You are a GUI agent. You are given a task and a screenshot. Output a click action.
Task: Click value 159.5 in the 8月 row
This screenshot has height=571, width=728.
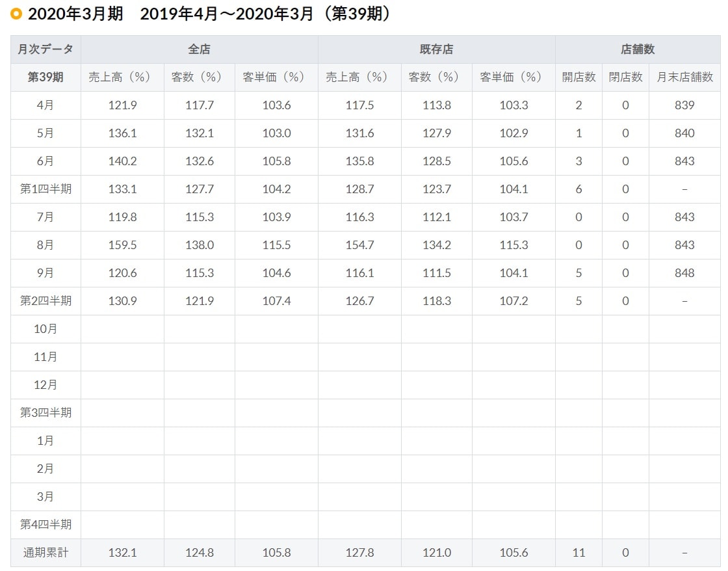tap(123, 245)
